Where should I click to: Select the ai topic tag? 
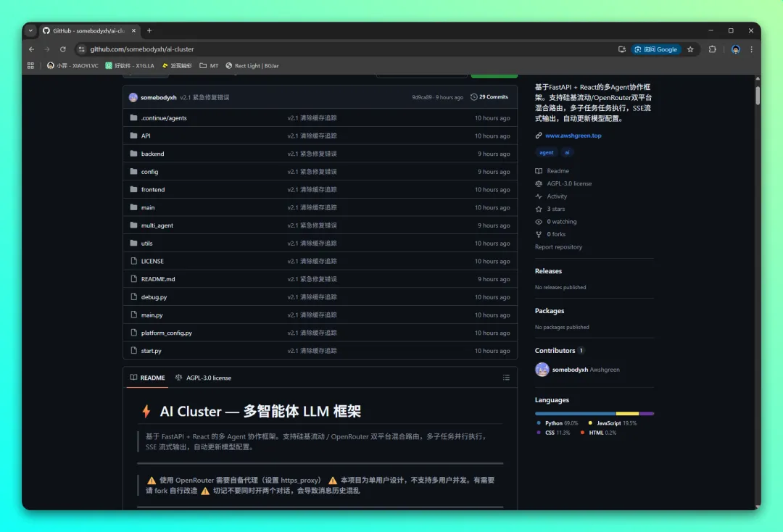point(567,153)
